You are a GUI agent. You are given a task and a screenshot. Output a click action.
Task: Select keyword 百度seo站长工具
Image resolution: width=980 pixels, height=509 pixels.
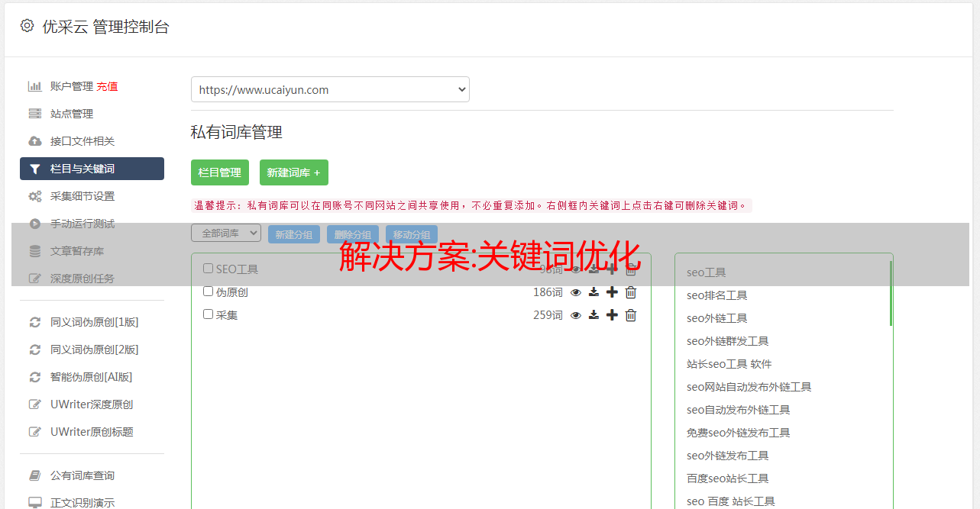[x=727, y=478]
